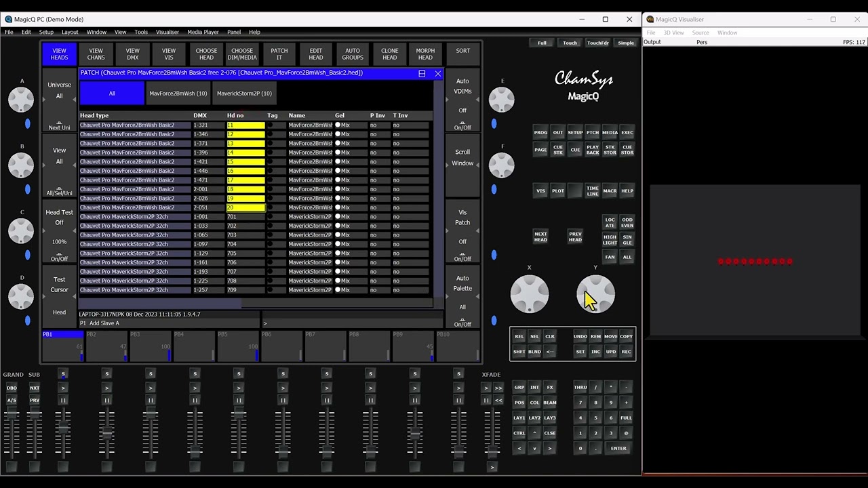The height and width of the screenshot is (488, 868).
Task: Select the All heads tab
Action: tap(112, 94)
